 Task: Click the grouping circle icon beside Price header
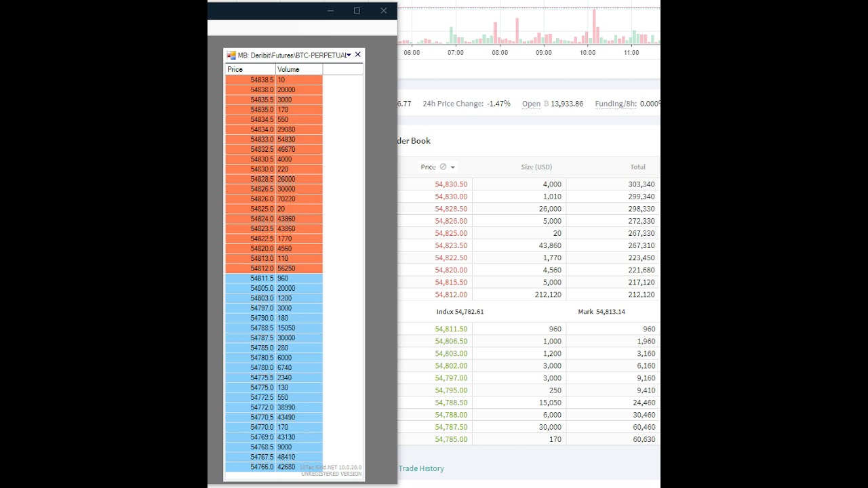[443, 167]
